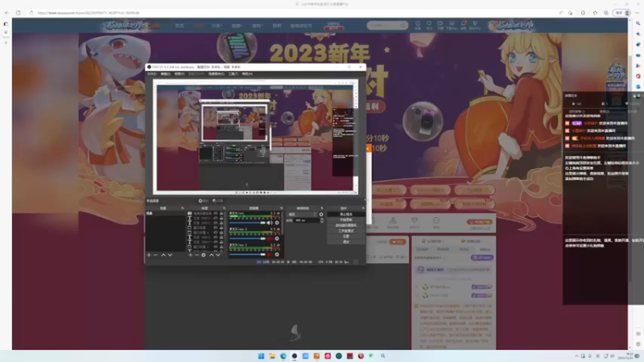Viewport: 644px width, 362px height.
Task: Select the 视频采集设备 source row
Action: [205, 213]
